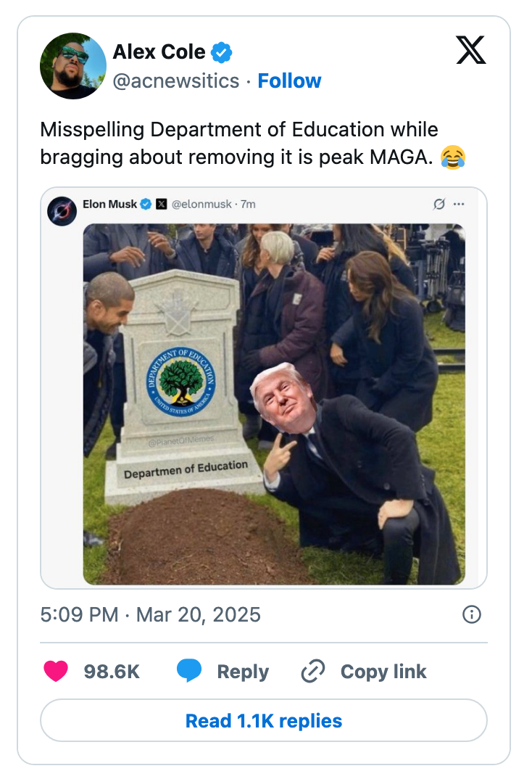Click the slashed-circle icon in the quoted post

tap(439, 205)
